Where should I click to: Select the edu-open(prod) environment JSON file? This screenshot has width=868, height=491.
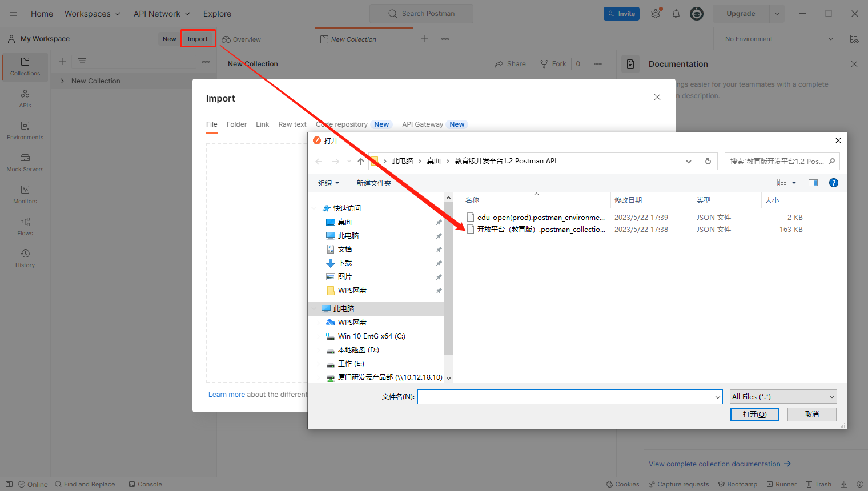(540, 218)
